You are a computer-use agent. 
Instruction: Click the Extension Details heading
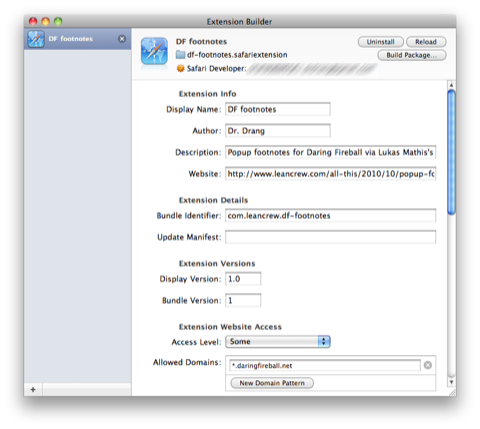(x=213, y=200)
